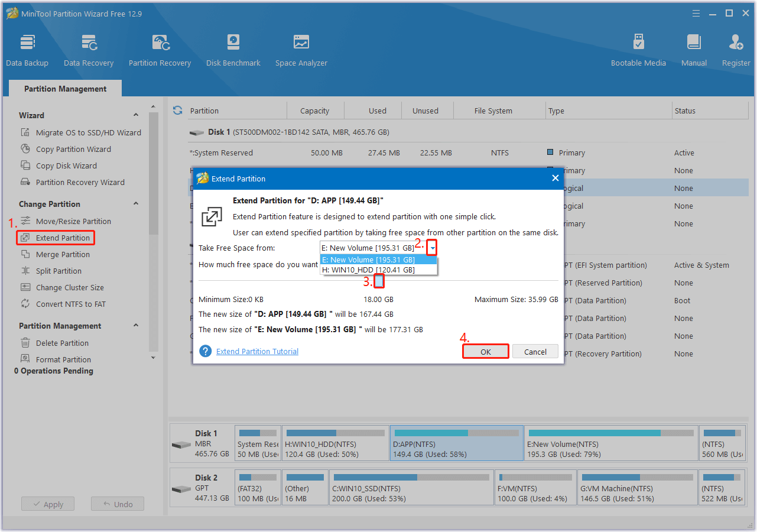Click the sidebar scroll-down arrow
Viewport: 757px width, 532px height.
click(x=154, y=358)
